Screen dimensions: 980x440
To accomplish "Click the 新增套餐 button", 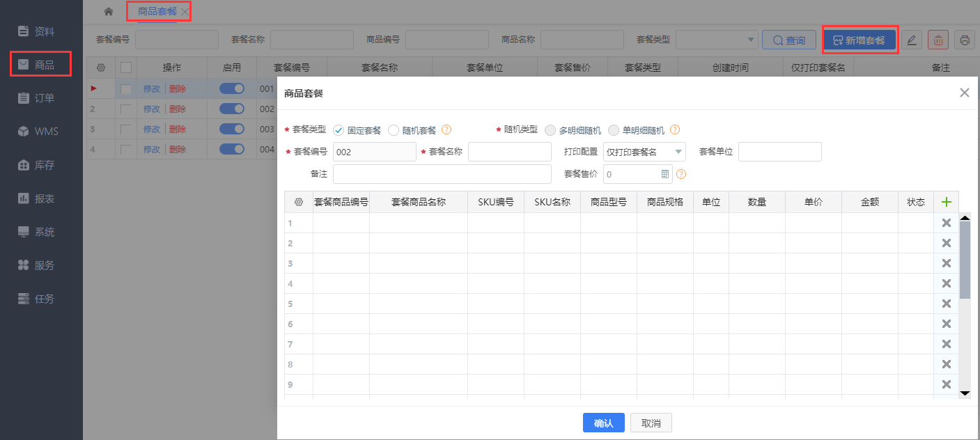I will (860, 40).
